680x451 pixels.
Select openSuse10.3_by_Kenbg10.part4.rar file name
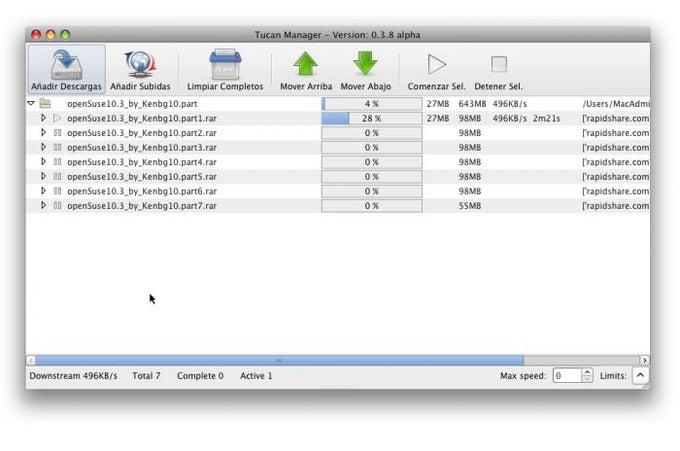(x=142, y=162)
